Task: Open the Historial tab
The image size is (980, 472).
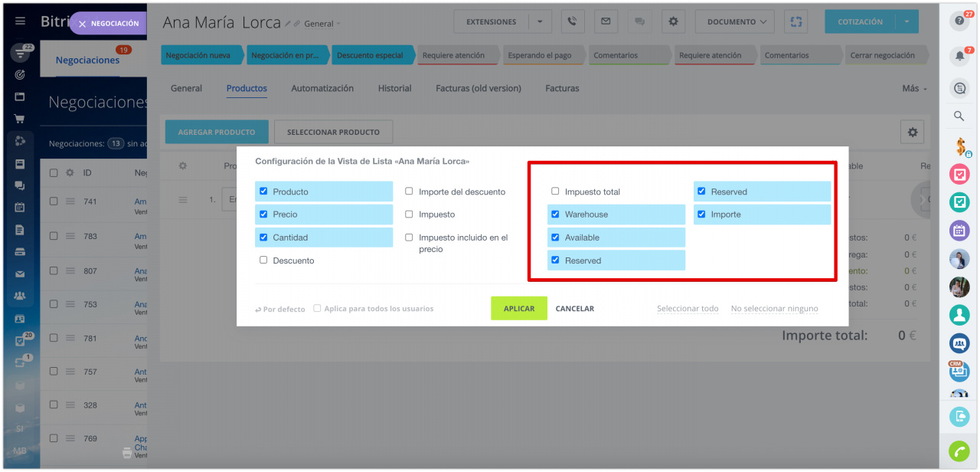Action: 394,88
